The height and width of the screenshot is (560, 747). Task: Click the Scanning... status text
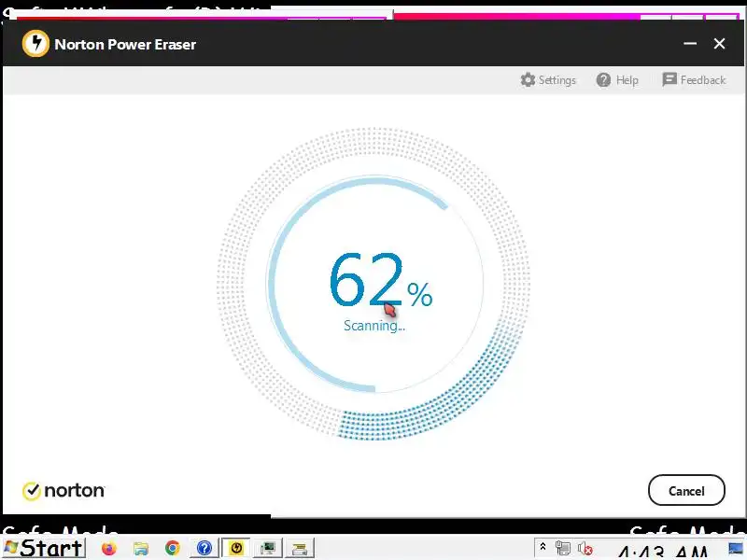tap(374, 326)
